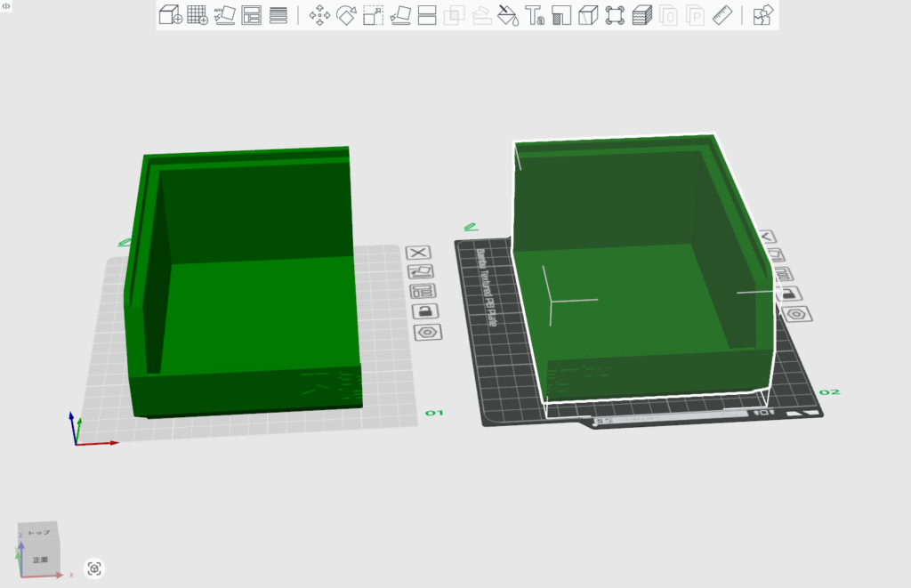This screenshot has width=911, height=588.
Task: Click the Arrange all objects icon
Action: click(252, 15)
